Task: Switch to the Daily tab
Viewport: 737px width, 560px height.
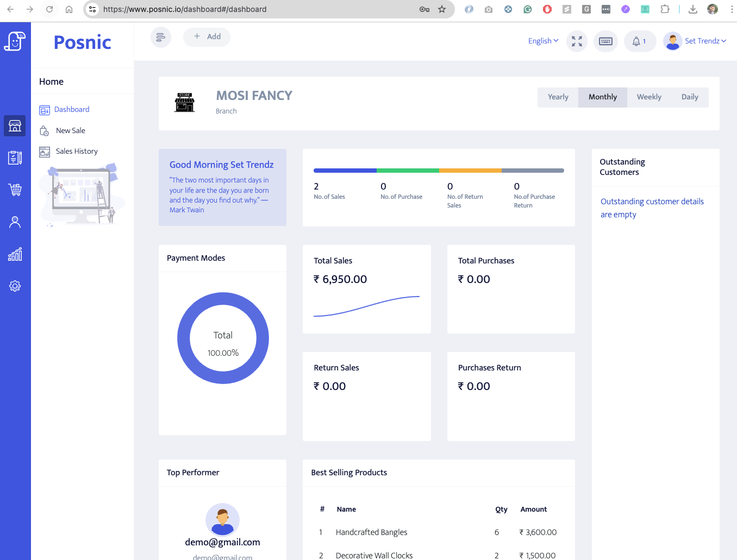Action: click(x=690, y=97)
